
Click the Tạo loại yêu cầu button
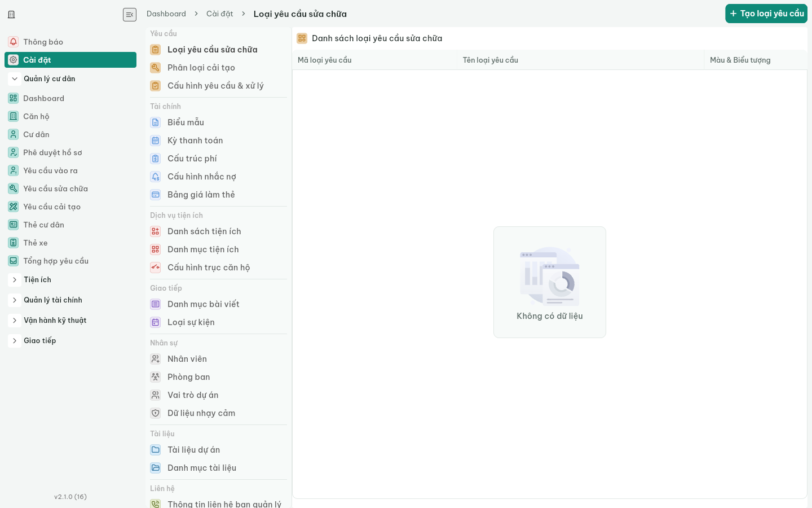766,14
